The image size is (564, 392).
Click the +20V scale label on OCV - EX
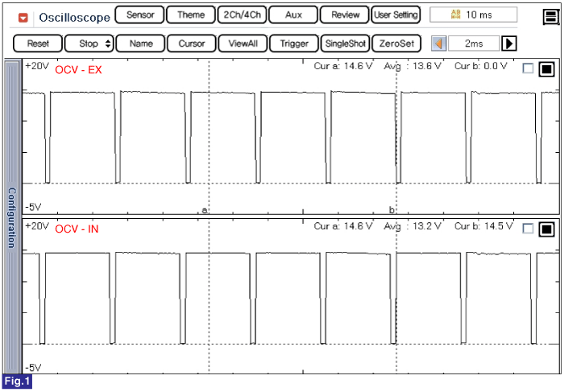37,66
